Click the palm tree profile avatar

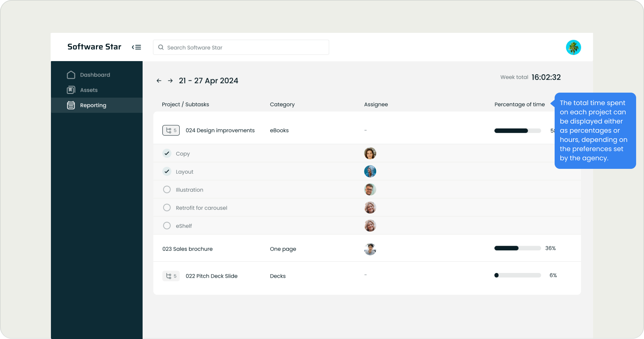pyautogui.click(x=573, y=48)
